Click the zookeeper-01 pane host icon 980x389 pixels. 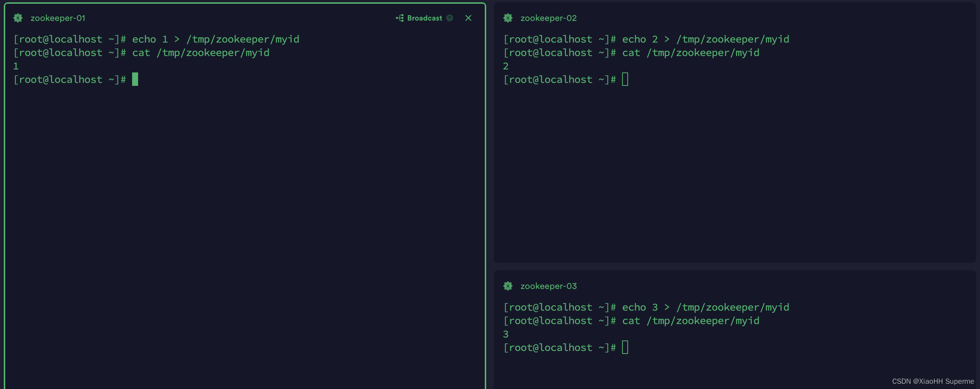pyautogui.click(x=18, y=18)
